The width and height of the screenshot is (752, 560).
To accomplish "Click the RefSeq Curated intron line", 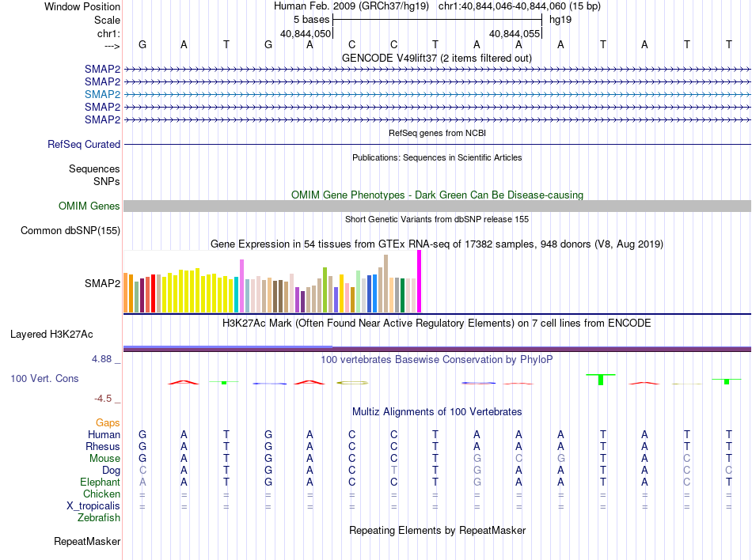I will coord(437,144).
